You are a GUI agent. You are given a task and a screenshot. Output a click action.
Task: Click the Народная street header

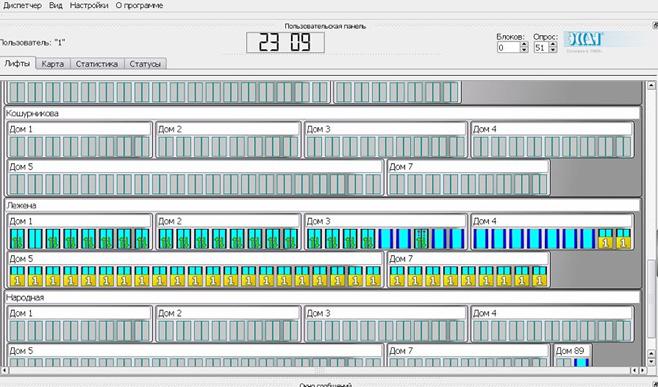[322, 297]
